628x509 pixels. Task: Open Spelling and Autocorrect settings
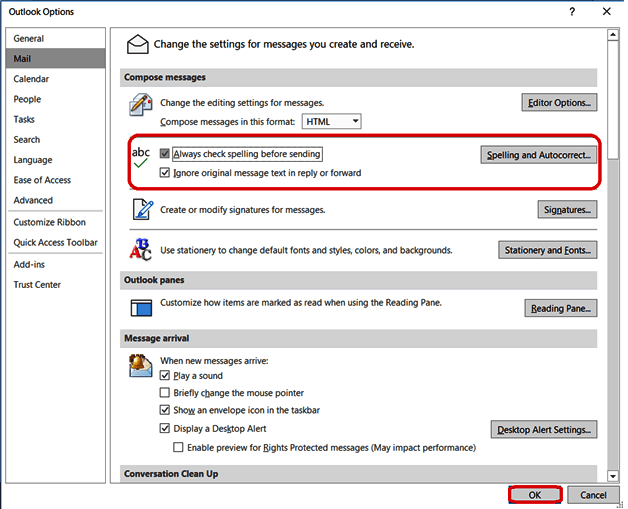tap(538, 155)
